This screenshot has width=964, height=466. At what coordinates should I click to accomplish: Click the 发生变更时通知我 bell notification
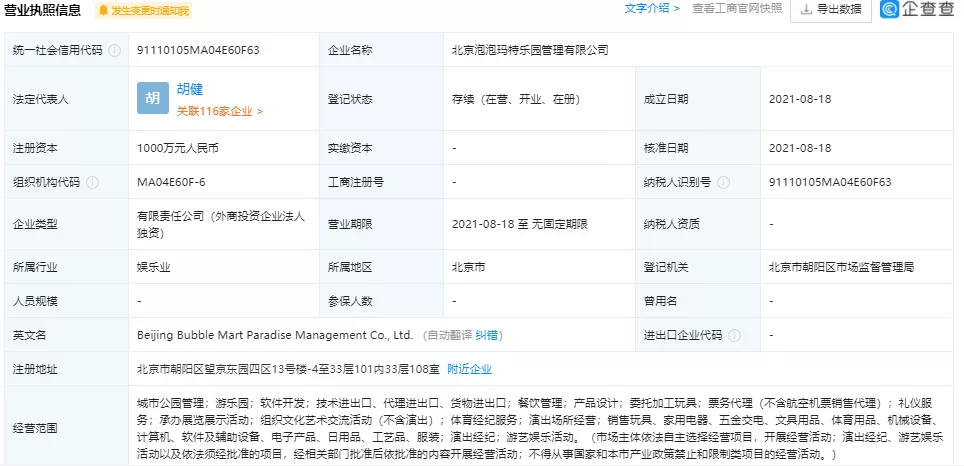point(144,10)
